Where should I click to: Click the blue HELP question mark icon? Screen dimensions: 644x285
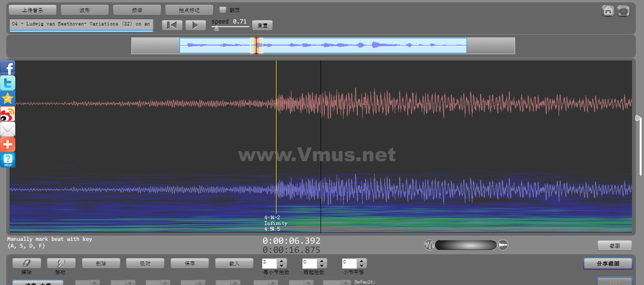8,160
